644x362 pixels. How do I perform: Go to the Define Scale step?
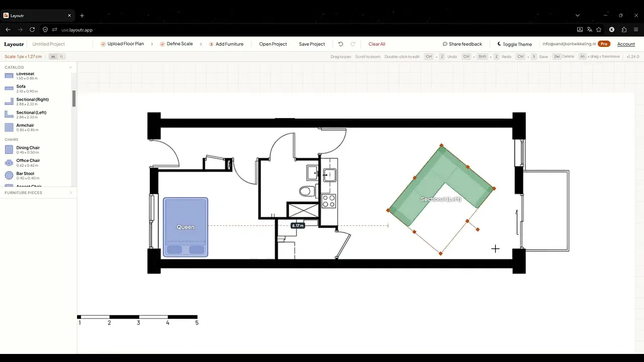click(x=176, y=44)
